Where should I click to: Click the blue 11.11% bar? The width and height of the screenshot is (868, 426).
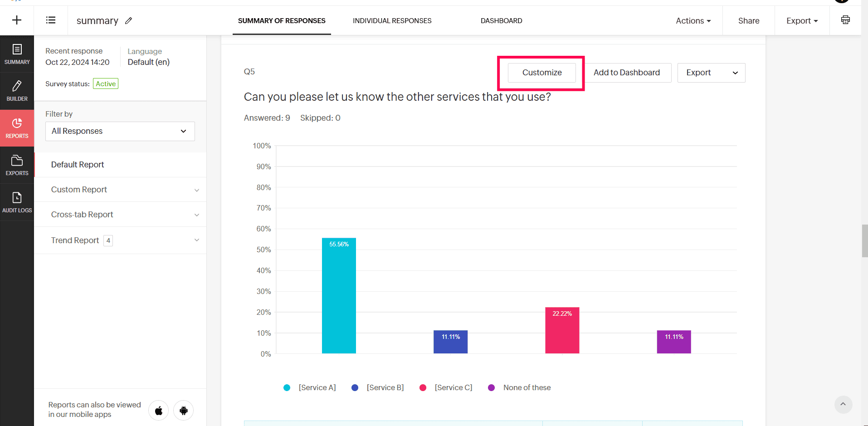click(x=450, y=342)
